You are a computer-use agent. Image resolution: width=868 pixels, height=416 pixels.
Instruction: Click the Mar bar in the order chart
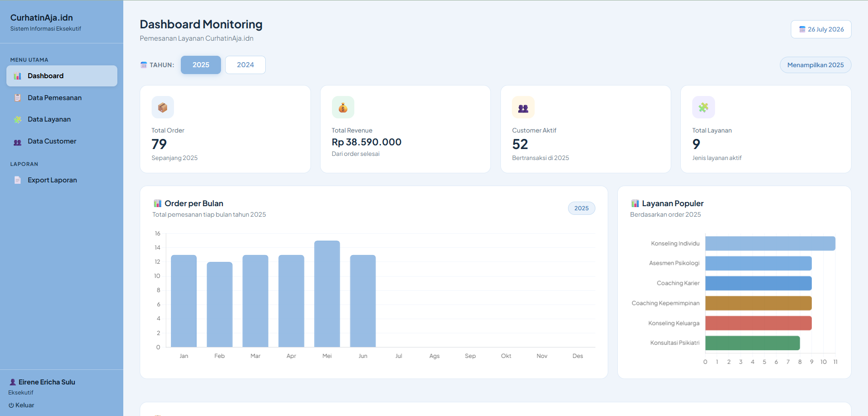pyautogui.click(x=255, y=301)
